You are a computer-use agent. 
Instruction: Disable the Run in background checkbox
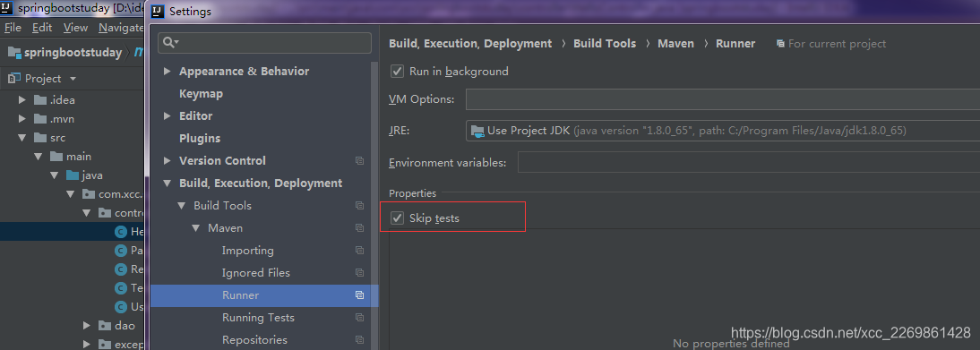click(x=397, y=72)
